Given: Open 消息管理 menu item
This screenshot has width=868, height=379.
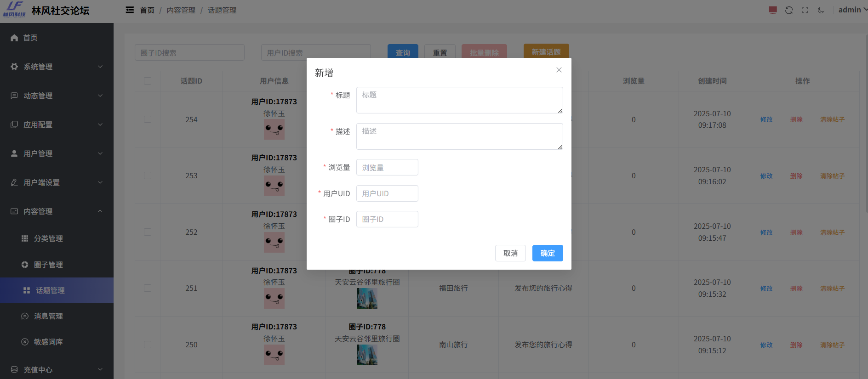Looking at the screenshot, I should 57,316.
